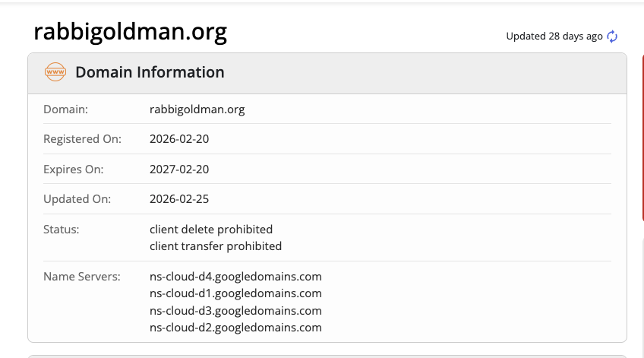Click 'Updated 28 days ago' text
This screenshot has height=358, width=644.
tap(554, 36)
